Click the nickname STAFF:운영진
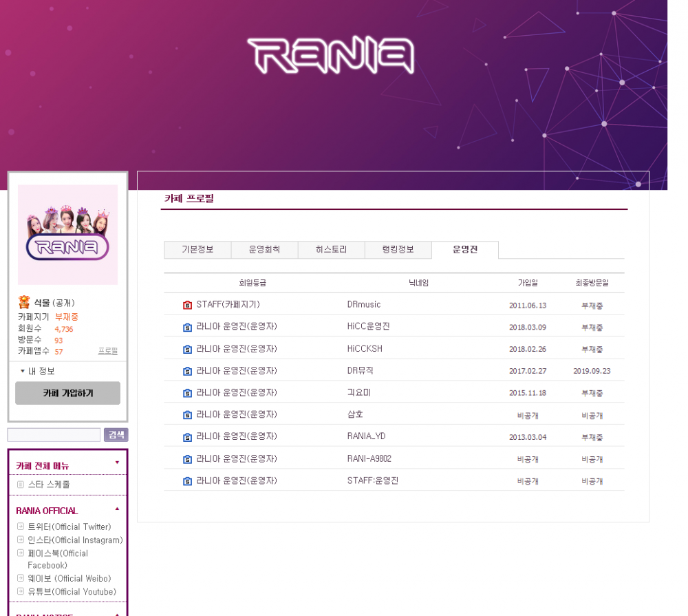 pyautogui.click(x=373, y=480)
